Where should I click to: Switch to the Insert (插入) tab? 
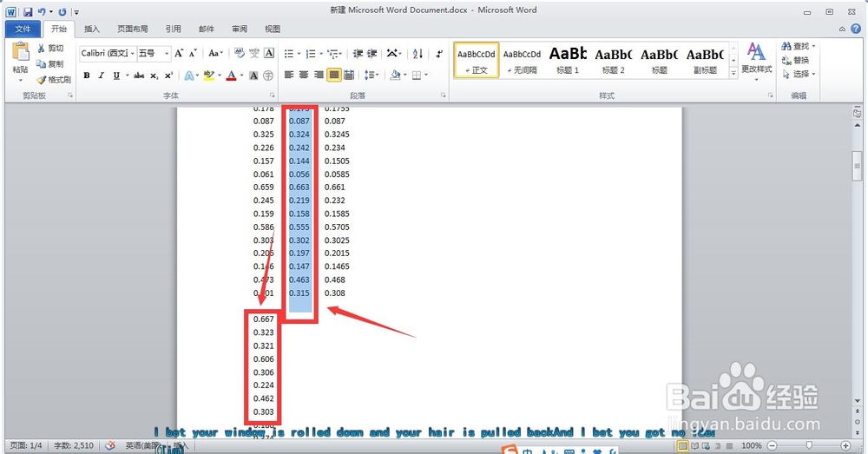tap(92, 29)
